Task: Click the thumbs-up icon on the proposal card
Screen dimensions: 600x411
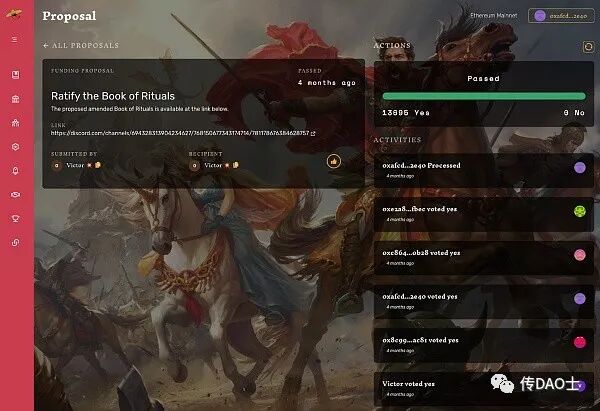Action: 334,161
